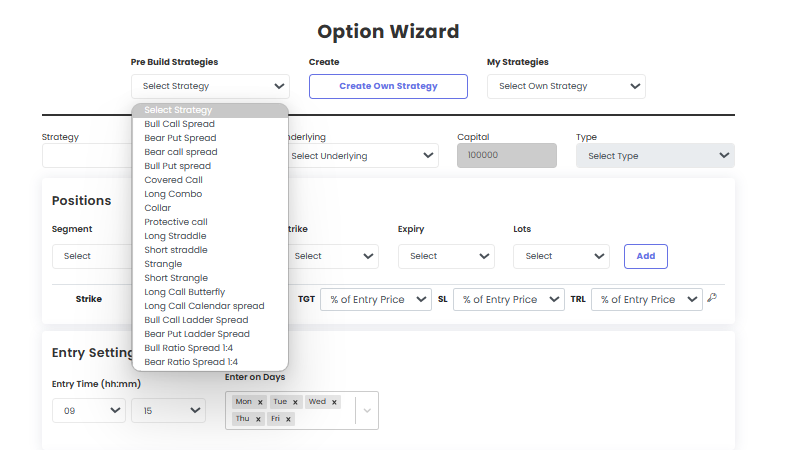Remove the Fri day tag
Image resolution: width=792 pixels, height=450 pixels.
pos(288,419)
